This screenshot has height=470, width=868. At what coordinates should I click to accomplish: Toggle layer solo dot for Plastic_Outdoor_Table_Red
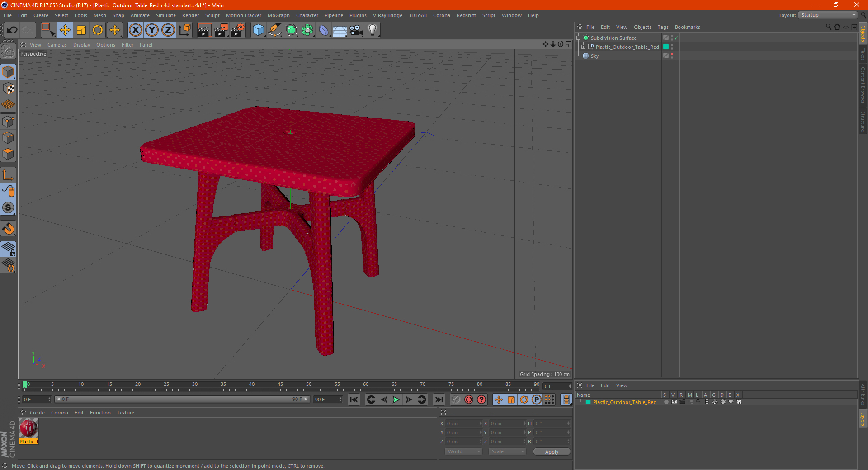pos(666,402)
